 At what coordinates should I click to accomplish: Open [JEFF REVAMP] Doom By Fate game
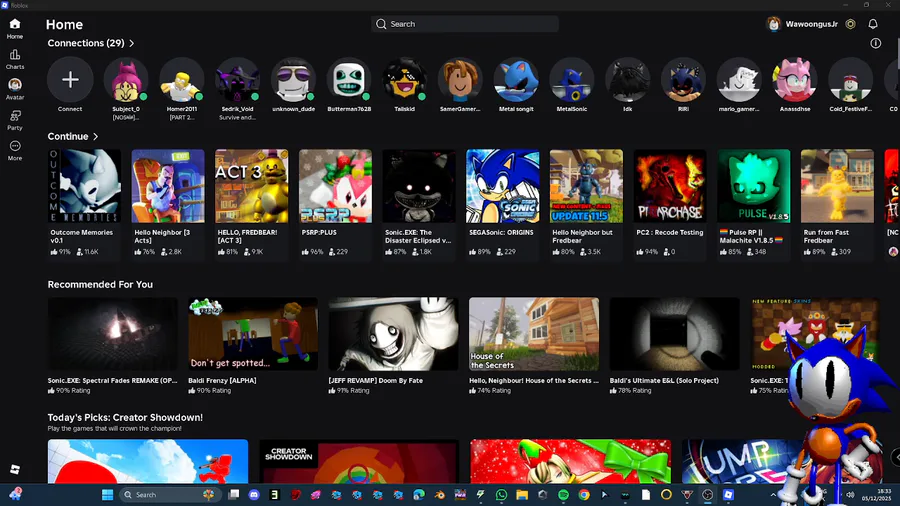pos(393,345)
